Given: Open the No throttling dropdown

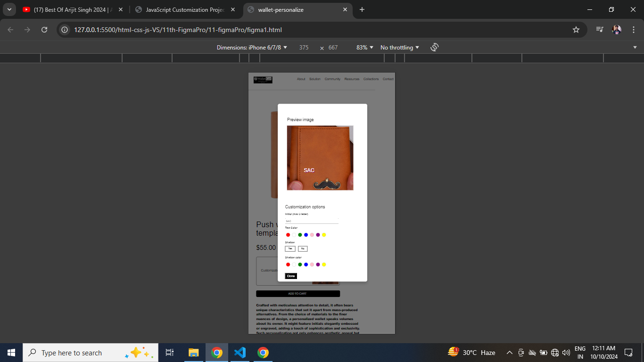Looking at the screenshot, I should [400, 48].
